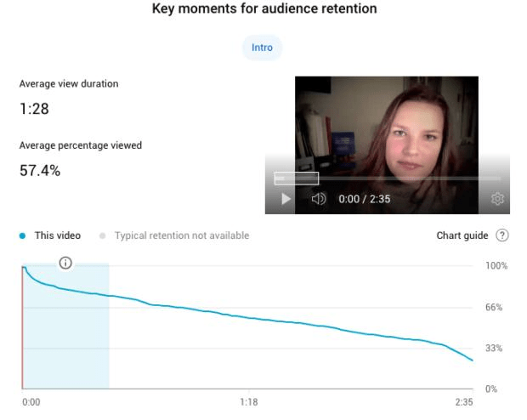Click the info icon above the retention chart
Image resolution: width=527 pixels, height=420 pixels.
click(65, 264)
